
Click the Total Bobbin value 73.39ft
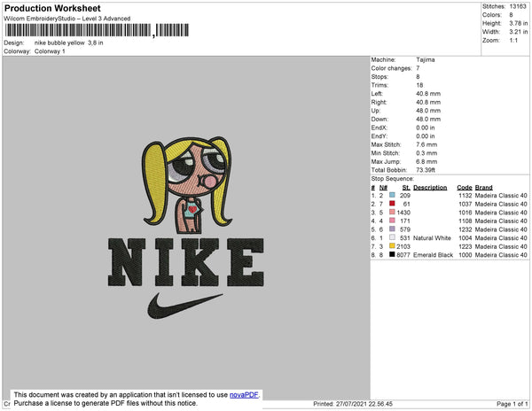(x=426, y=170)
